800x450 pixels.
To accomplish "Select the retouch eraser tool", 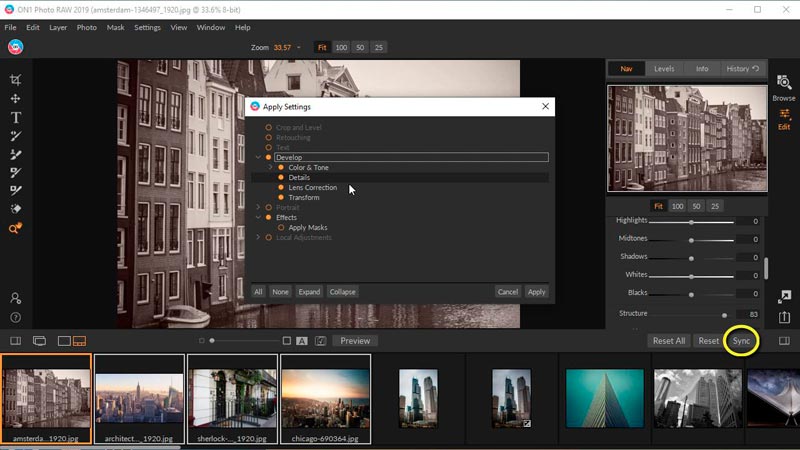I will [15, 209].
